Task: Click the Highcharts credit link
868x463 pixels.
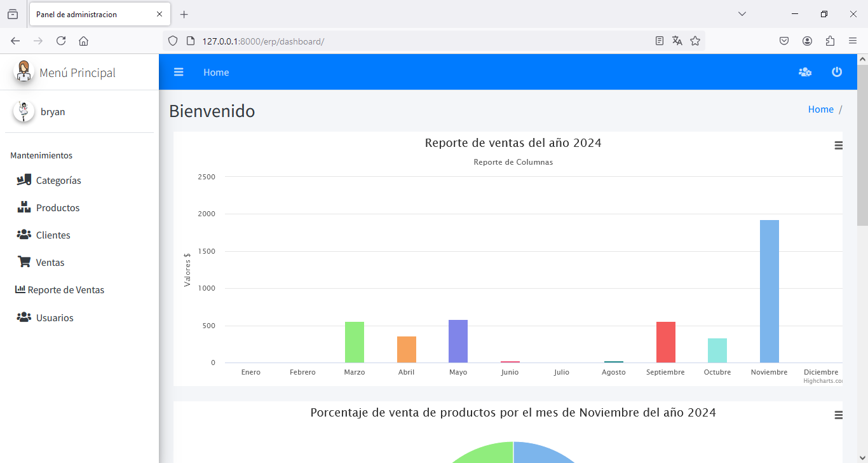Action: [823, 381]
